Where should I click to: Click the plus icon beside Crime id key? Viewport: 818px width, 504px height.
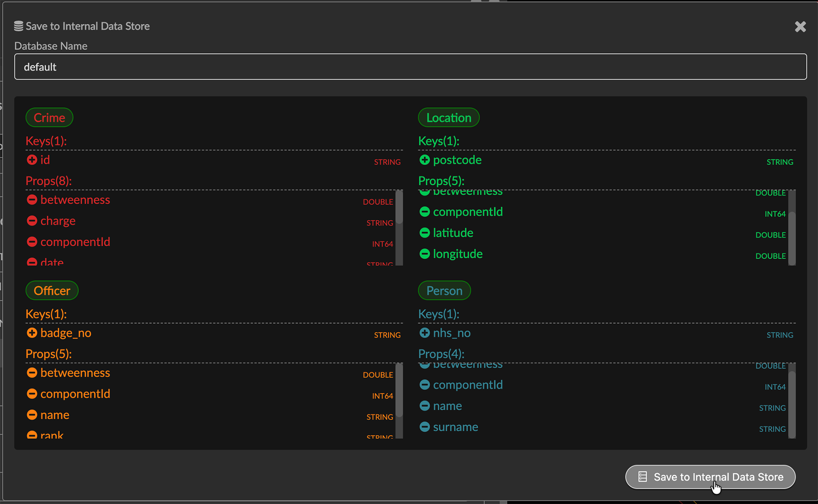[32, 160]
